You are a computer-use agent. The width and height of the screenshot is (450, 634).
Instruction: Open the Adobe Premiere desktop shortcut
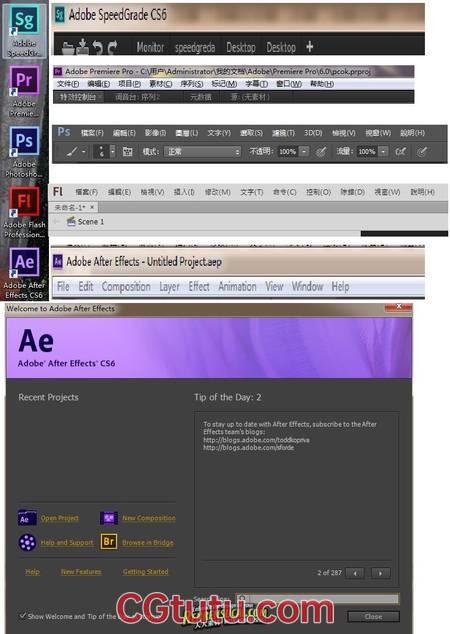24,91
